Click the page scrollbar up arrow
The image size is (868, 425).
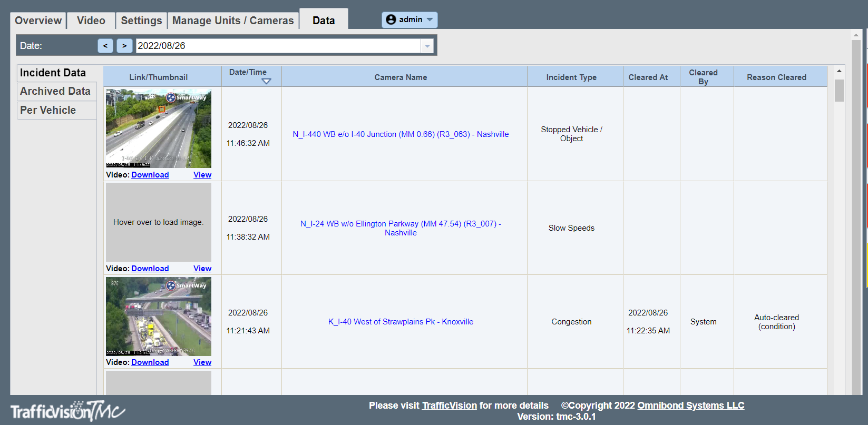coord(856,35)
